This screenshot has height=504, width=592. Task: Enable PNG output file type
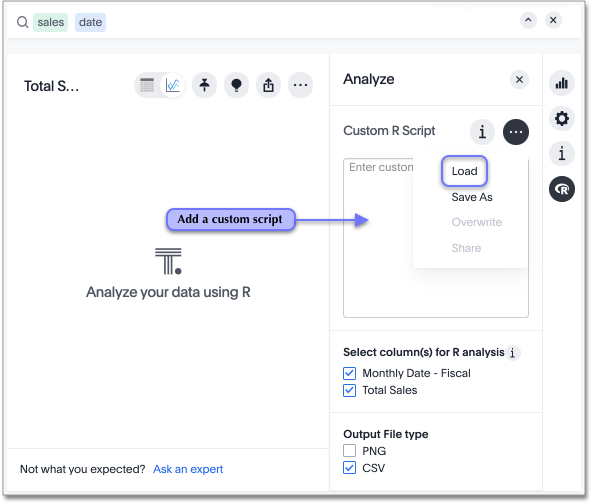350,451
